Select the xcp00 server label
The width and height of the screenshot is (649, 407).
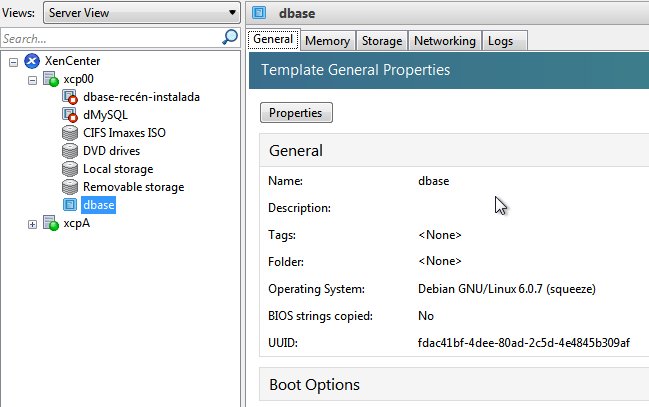[78, 79]
